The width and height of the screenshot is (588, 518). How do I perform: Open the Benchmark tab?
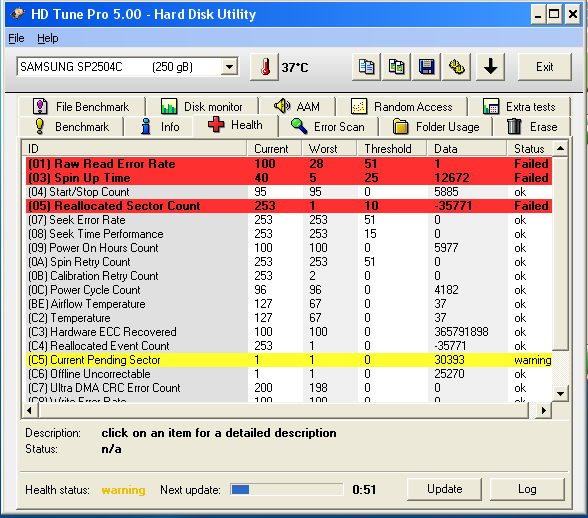[x=71, y=127]
